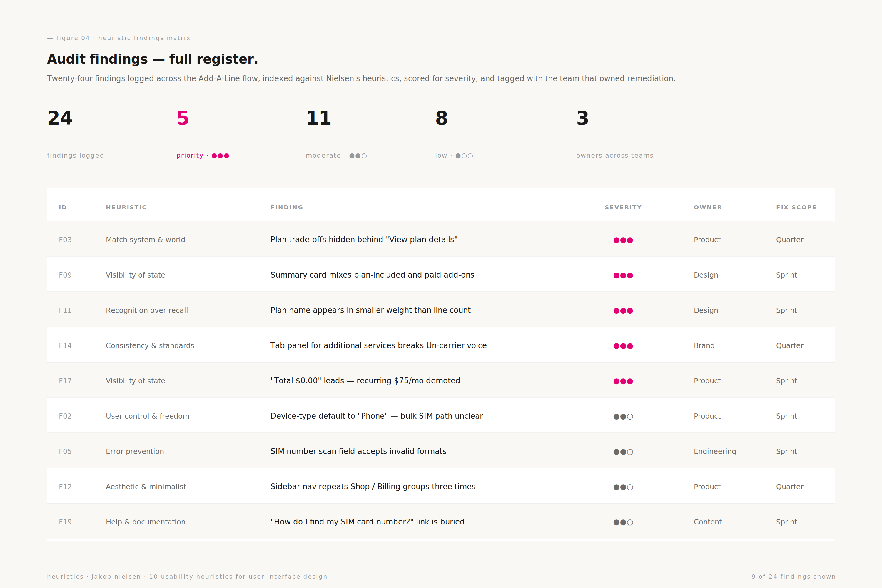
Task: Click the priority severity dots legend
Action: (x=220, y=155)
